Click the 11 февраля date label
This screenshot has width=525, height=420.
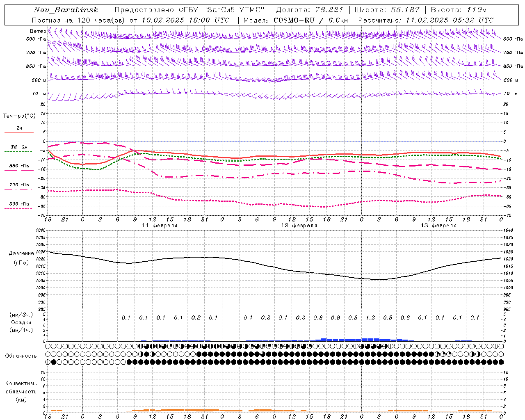coord(160,226)
